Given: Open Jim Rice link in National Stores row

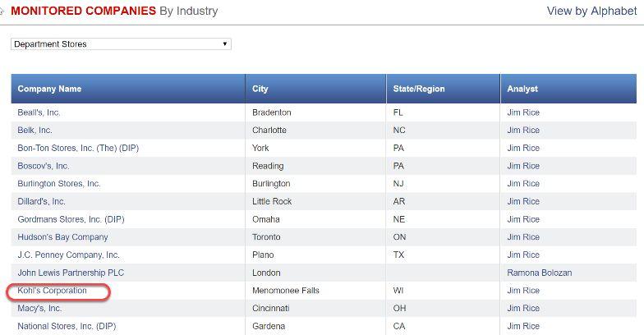Looking at the screenshot, I should 523,326.
